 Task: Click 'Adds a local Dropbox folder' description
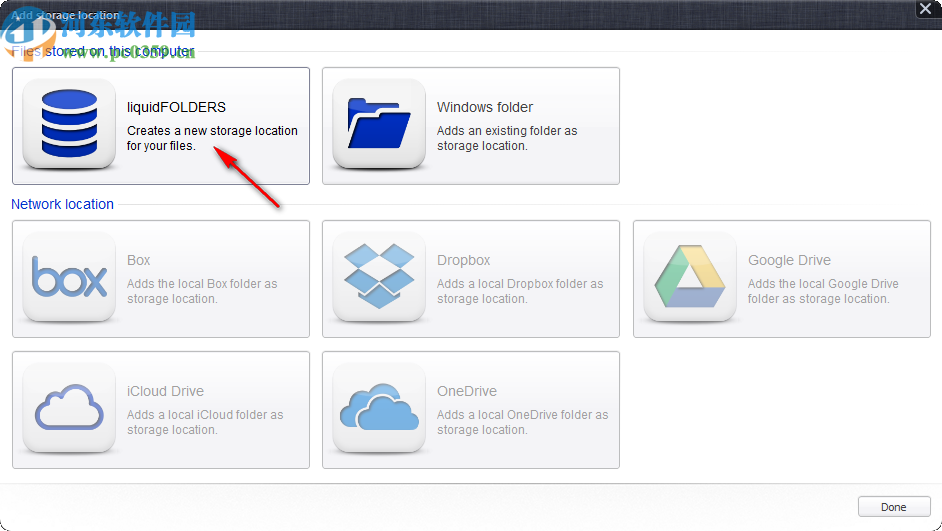(520, 291)
